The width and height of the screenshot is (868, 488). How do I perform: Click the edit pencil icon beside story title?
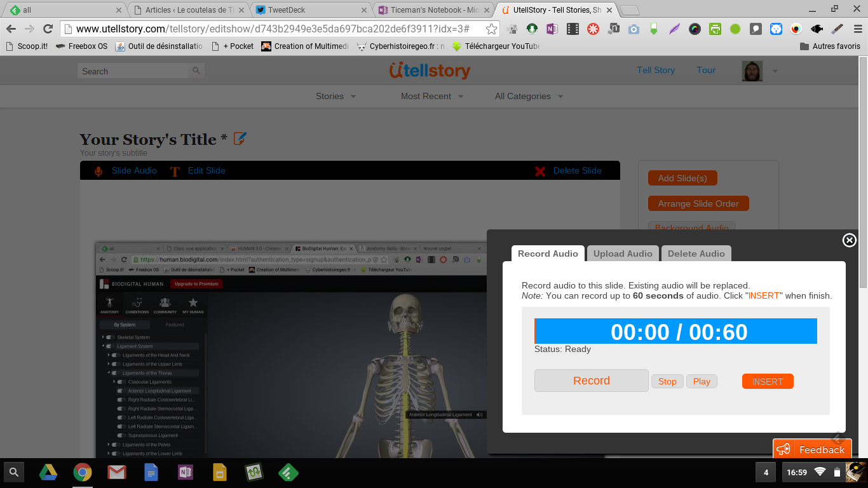pyautogui.click(x=240, y=138)
